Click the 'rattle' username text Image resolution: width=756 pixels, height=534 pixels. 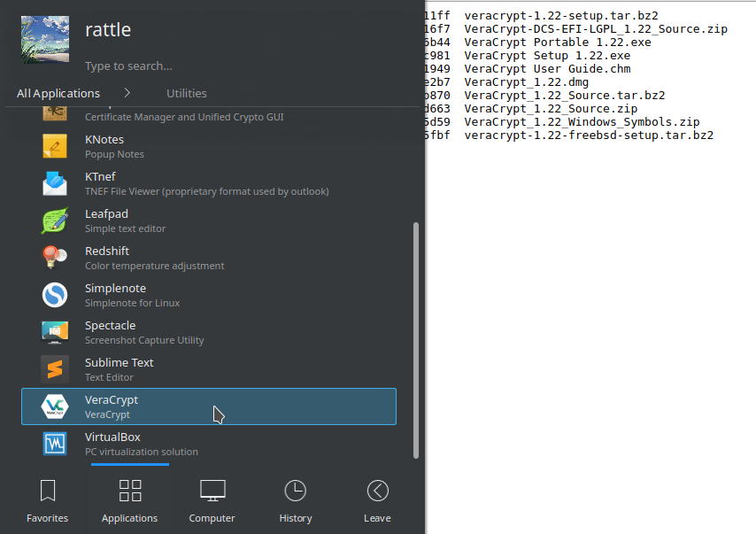pyautogui.click(x=108, y=30)
